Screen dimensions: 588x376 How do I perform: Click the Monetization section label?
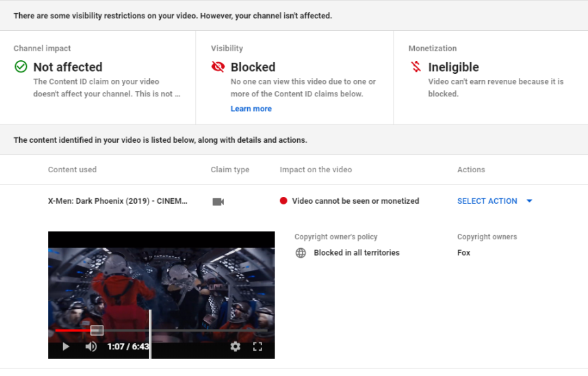pyautogui.click(x=433, y=49)
